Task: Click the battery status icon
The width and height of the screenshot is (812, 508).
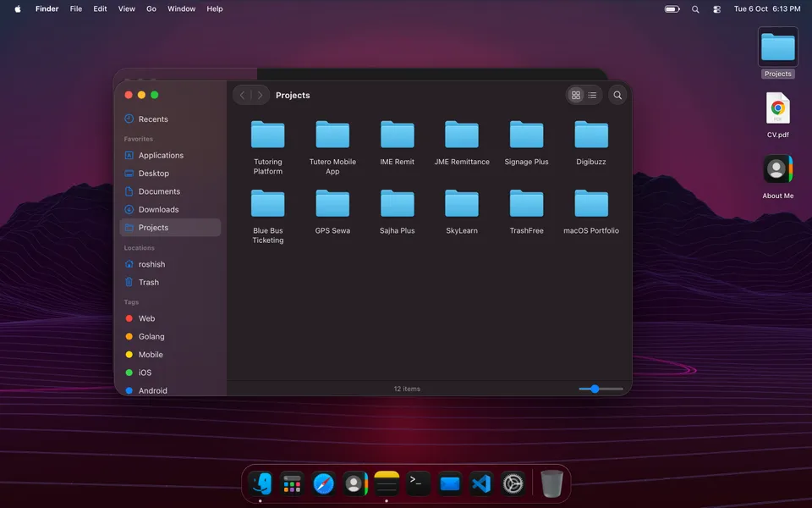Action: point(672,8)
